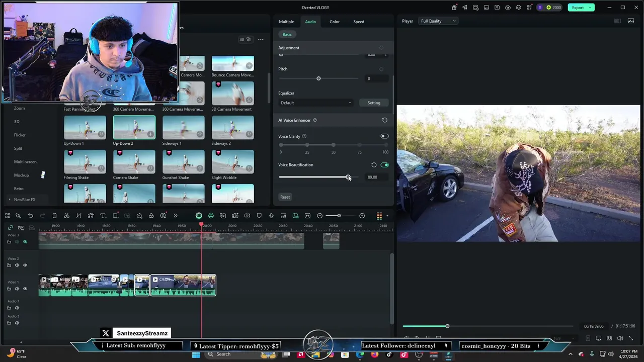Image resolution: width=644 pixels, height=362 pixels.
Task: Open the microphone voiceover recorder
Action: click(x=271, y=216)
